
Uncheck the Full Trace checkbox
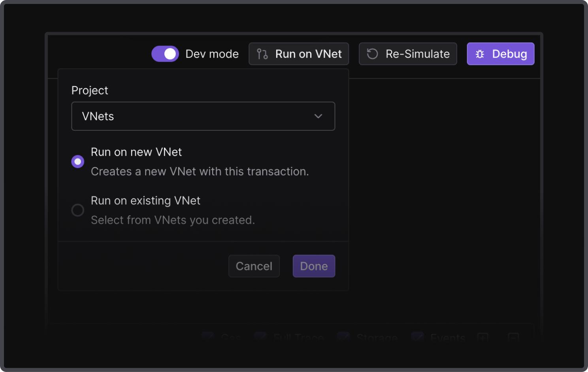click(x=260, y=337)
